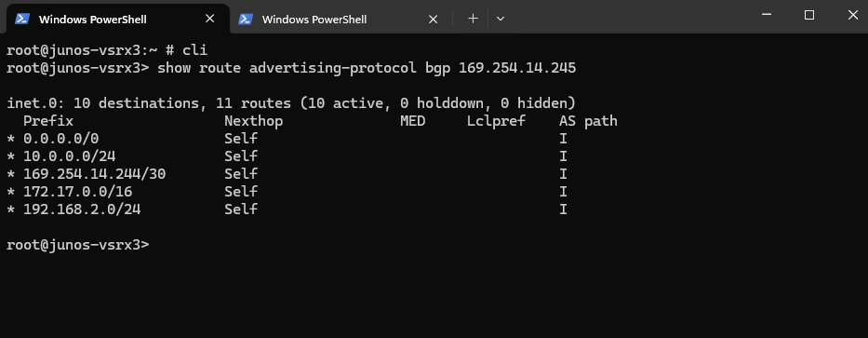868x338 pixels.
Task: Click the show route advertising-protocol command text
Action: tap(287, 68)
